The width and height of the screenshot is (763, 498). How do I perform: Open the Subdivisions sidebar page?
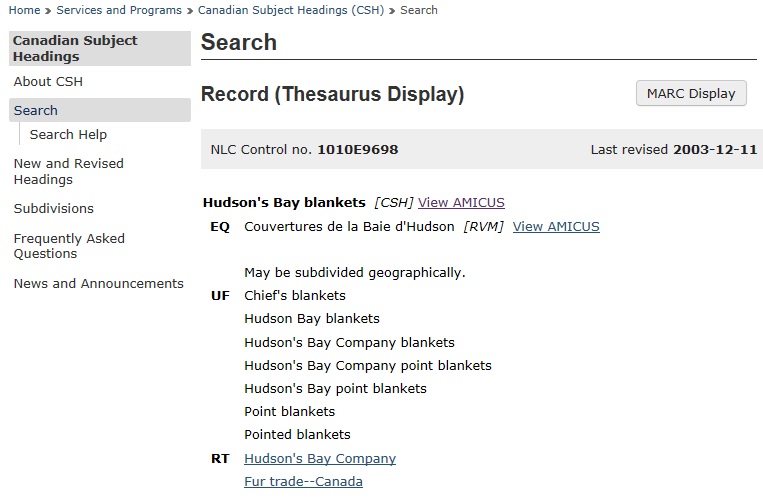pyautogui.click(x=54, y=208)
